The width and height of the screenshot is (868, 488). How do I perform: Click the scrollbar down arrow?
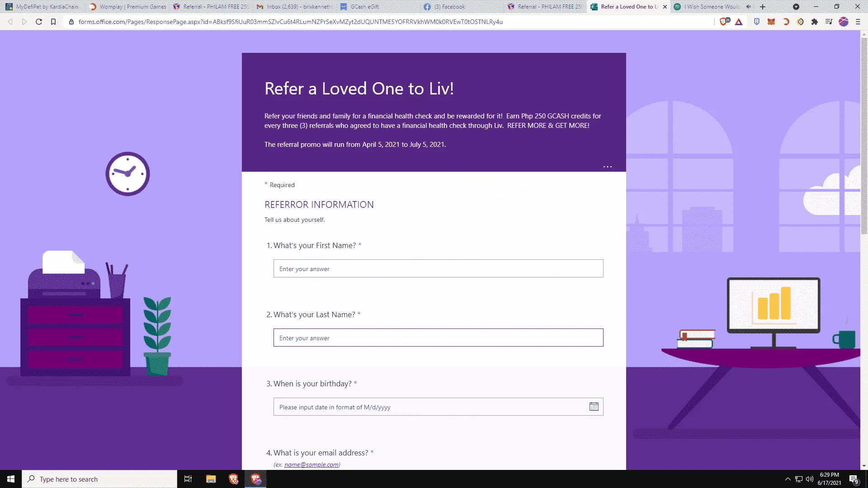point(864,466)
